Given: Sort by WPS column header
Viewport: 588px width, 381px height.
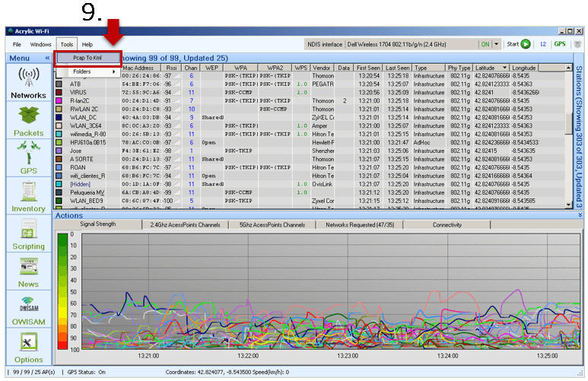Looking at the screenshot, I should pos(300,68).
